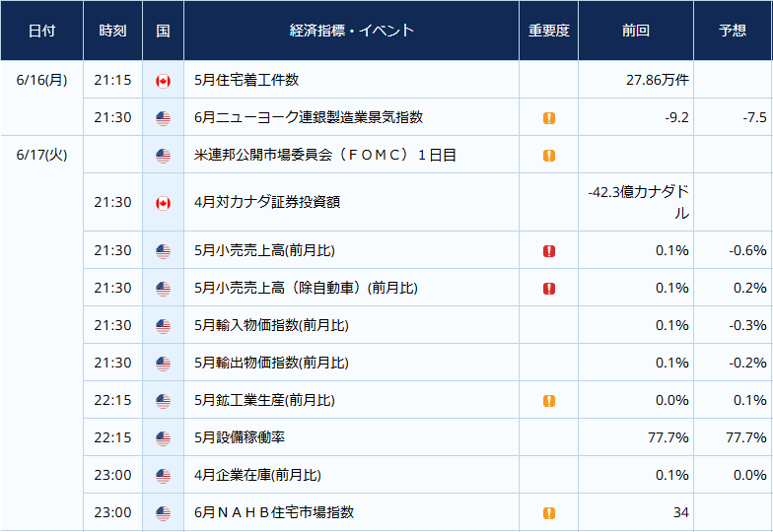Viewport: 773px width, 532px height.
Task: Click event name 5月小売売上高(前月比)
Action: pos(264,250)
